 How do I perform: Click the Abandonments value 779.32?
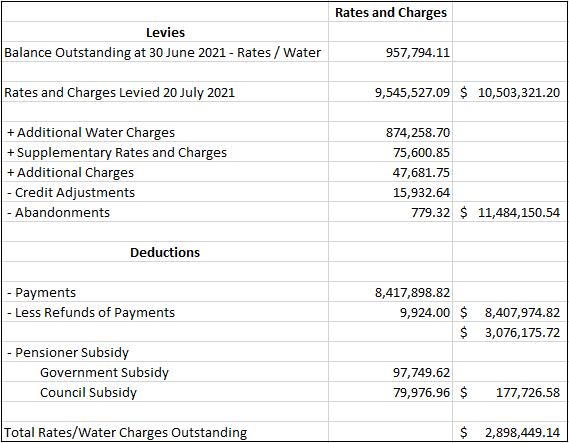430,212
